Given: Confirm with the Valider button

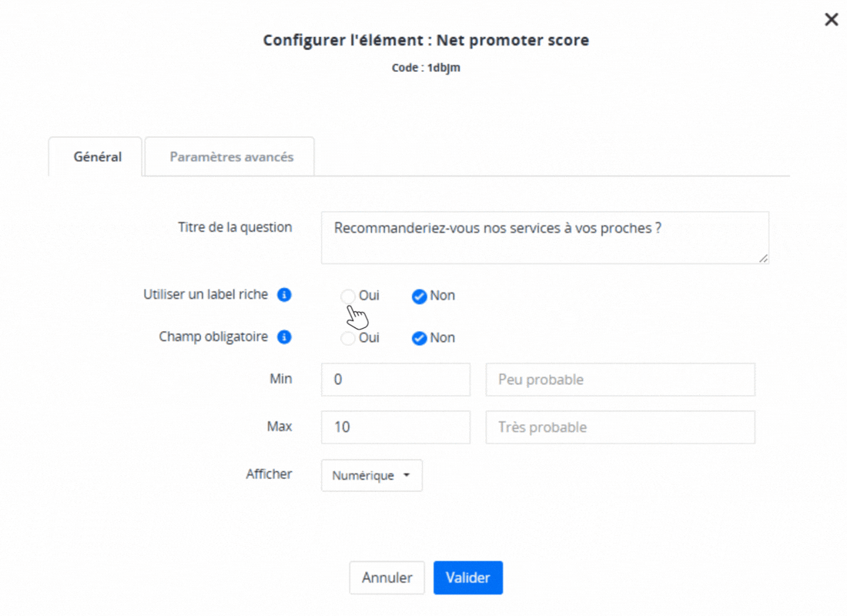Looking at the screenshot, I should (467, 577).
